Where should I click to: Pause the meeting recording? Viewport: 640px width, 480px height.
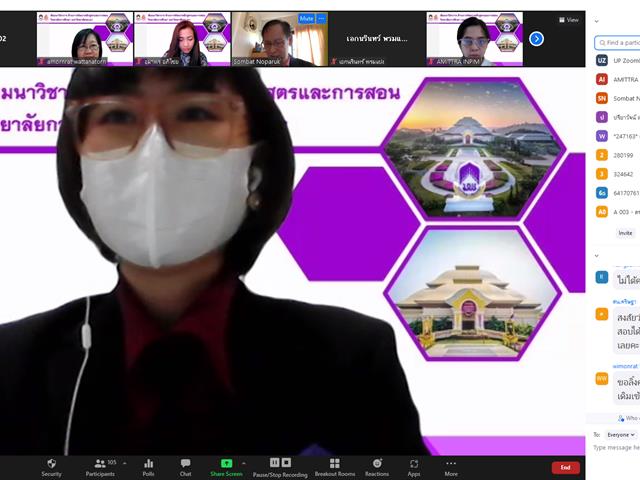(275, 462)
